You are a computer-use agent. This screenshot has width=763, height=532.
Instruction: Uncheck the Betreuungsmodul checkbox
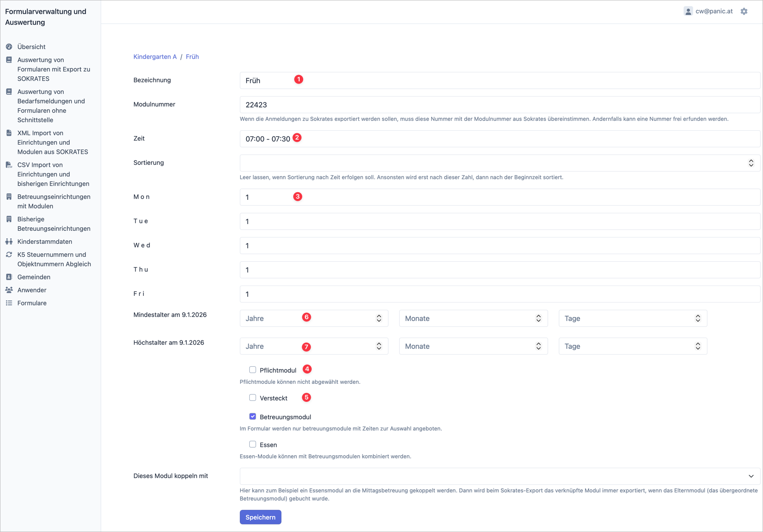(253, 417)
